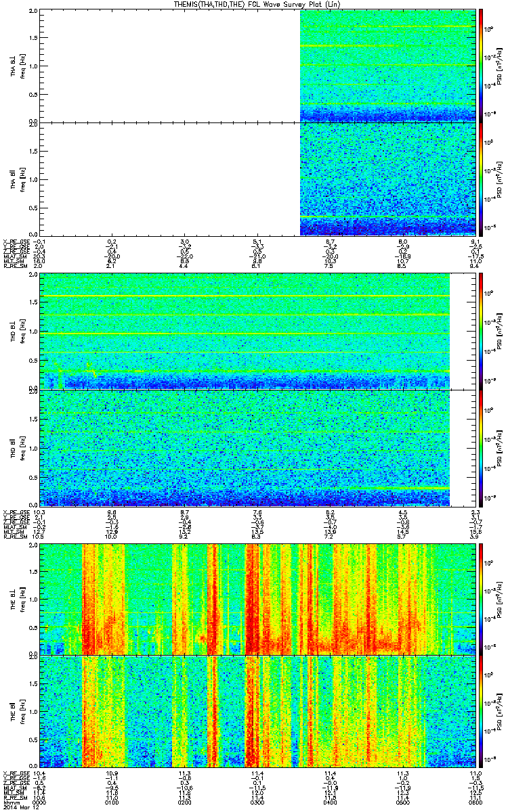This screenshot has height=812, width=508.
Task: Click the 0100 time tick label
Action: click(112, 803)
